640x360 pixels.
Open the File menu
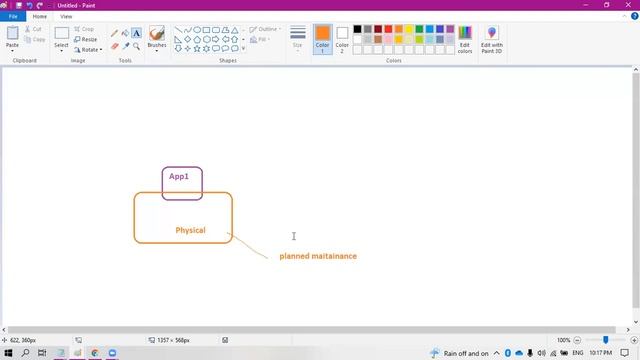click(x=13, y=16)
